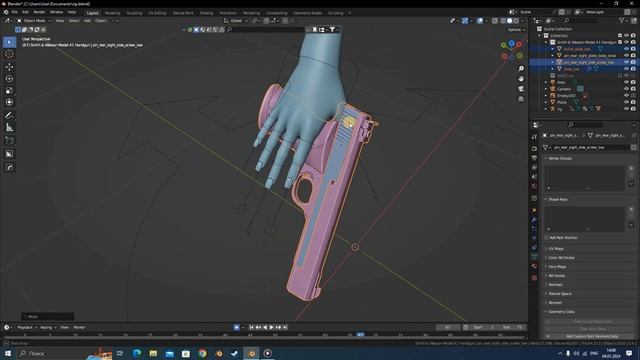The image size is (640, 360).
Task: Select the Annotate tool
Action: 9,116
